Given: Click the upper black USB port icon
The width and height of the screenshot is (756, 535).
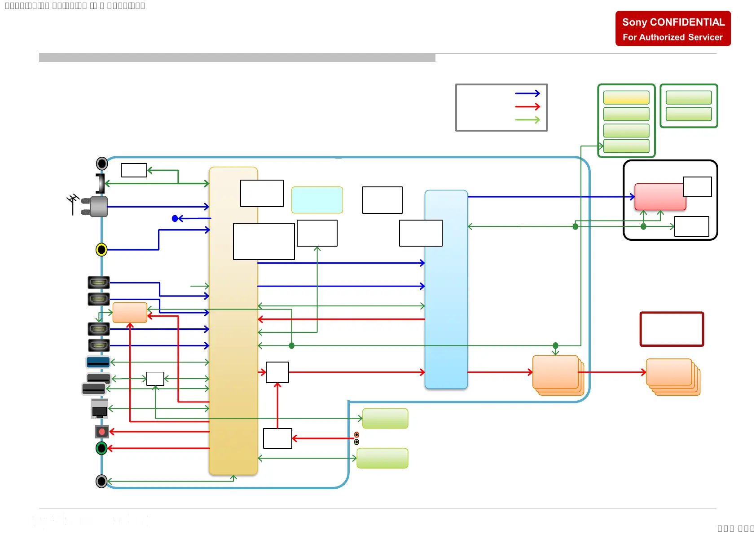Looking at the screenshot, I should tap(99, 378).
